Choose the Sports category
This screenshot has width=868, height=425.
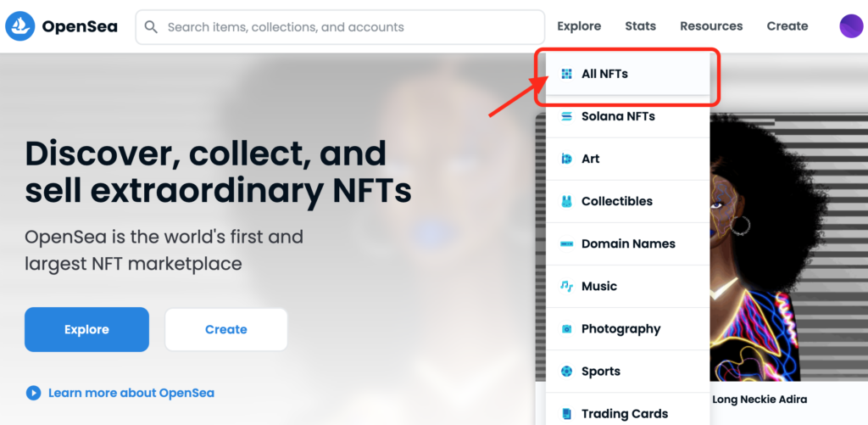pyautogui.click(x=628, y=372)
